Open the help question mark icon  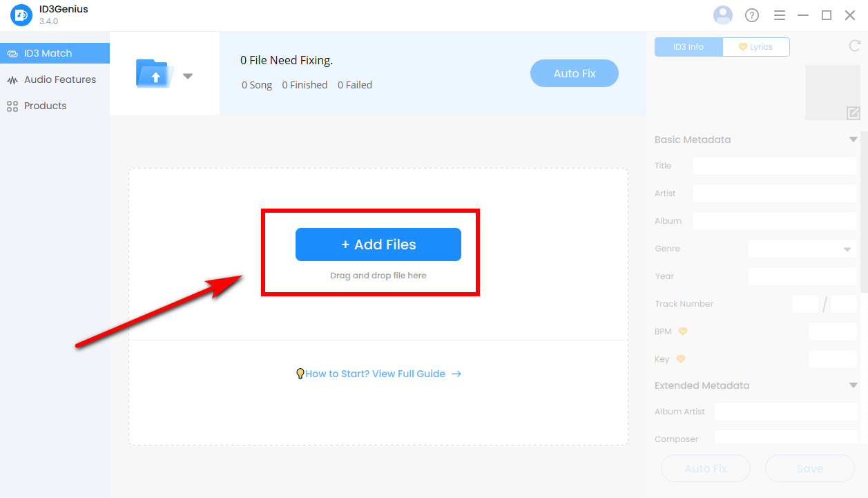[752, 15]
